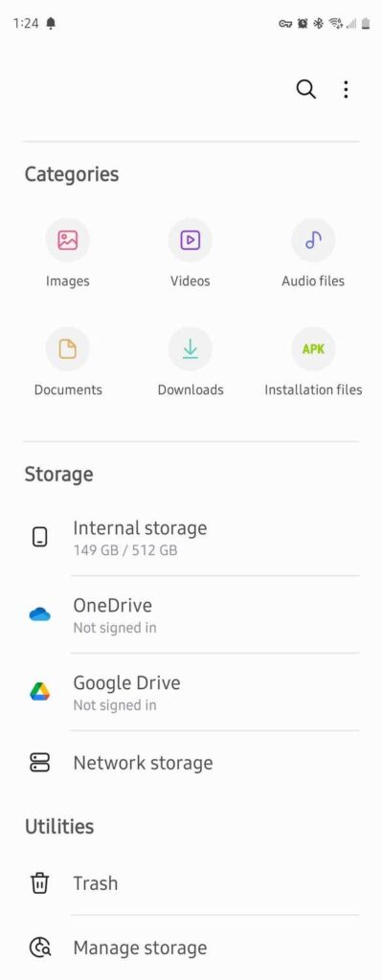Open the Manage storage label
The height and width of the screenshot is (980, 382).
140,948
